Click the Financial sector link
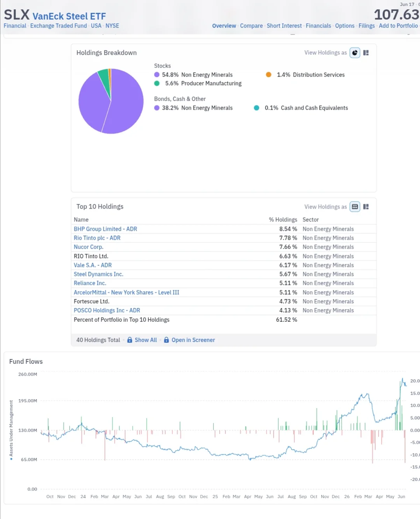This screenshot has height=519, width=420. point(15,26)
